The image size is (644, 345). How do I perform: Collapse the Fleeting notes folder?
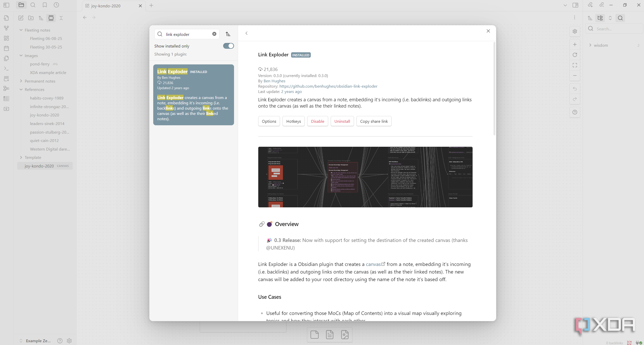point(21,30)
